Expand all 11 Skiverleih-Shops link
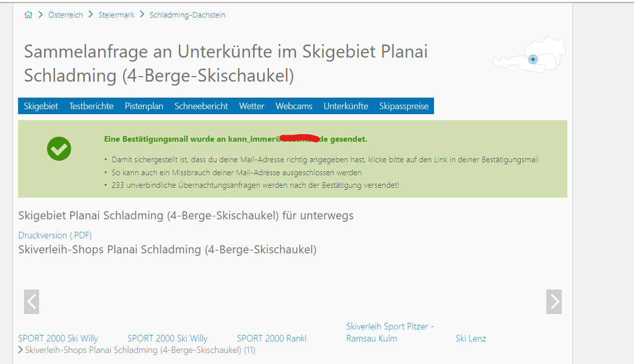This screenshot has width=634, height=364. (x=140, y=350)
